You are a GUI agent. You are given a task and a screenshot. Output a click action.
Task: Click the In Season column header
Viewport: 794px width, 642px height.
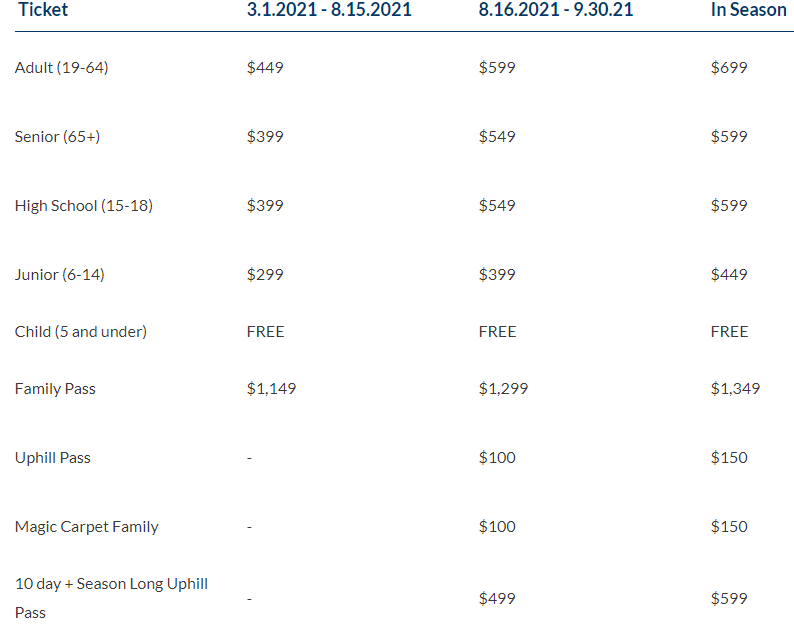pos(748,10)
